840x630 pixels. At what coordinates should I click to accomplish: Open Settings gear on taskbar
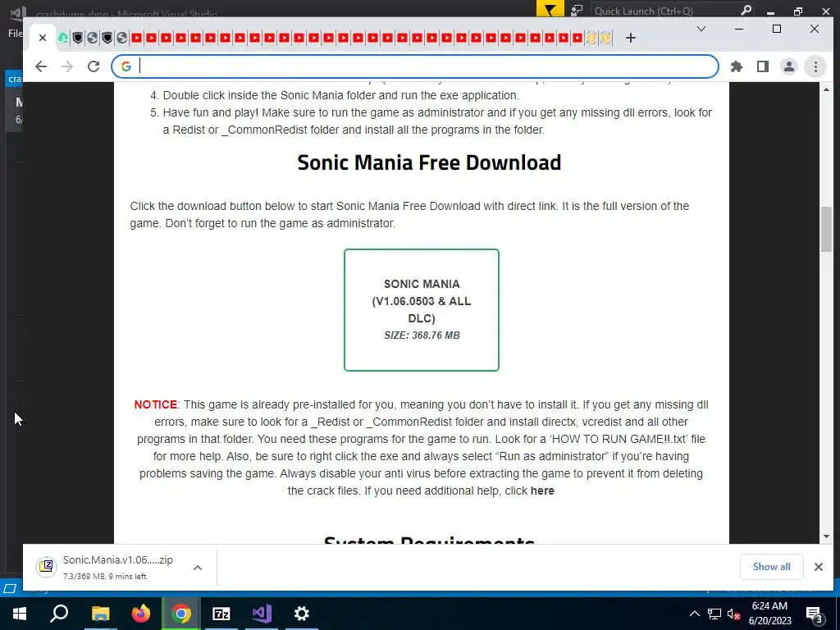pos(302,614)
